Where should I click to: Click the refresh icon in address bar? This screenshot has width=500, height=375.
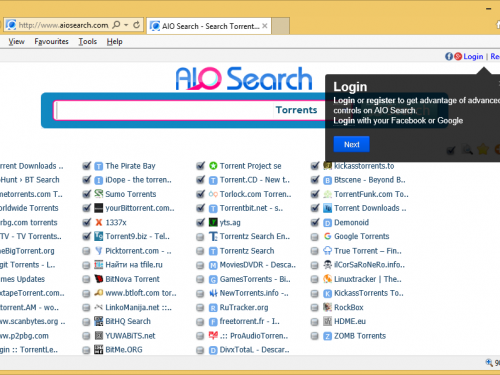point(136,25)
